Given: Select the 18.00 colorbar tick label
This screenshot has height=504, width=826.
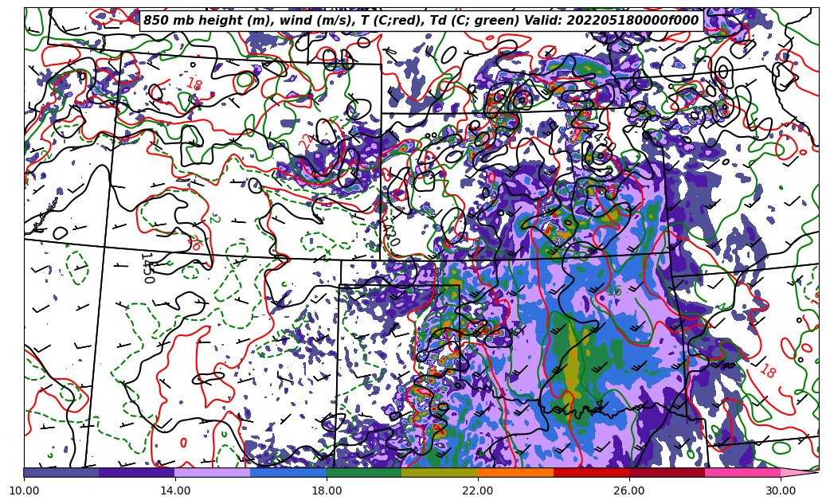Looking at the screenshot, I should (327, 491).
